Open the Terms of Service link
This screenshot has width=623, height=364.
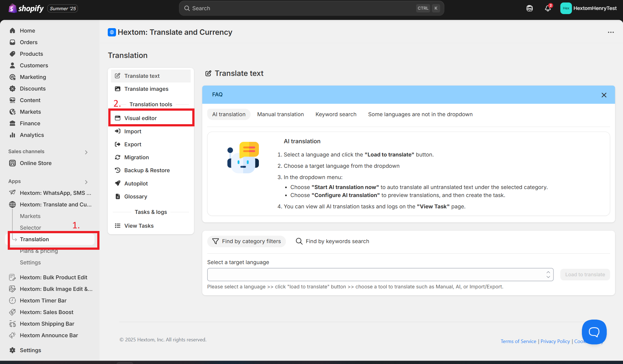[518, 341]
